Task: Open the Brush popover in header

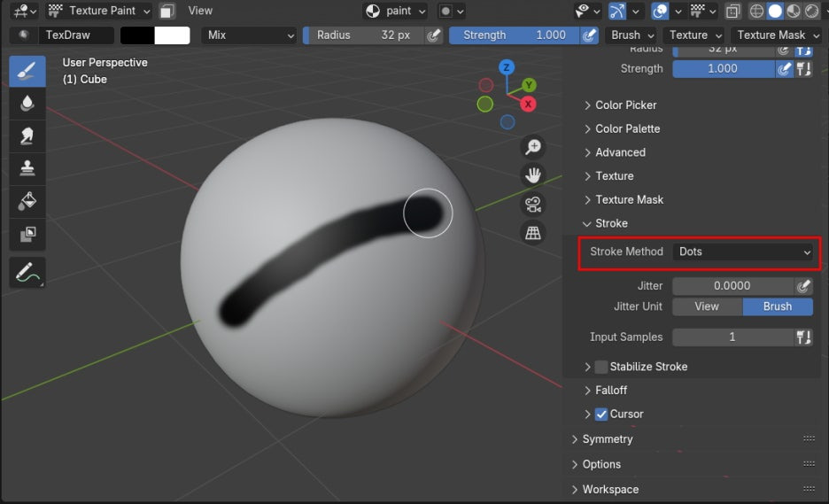Action: pos(632,35)
